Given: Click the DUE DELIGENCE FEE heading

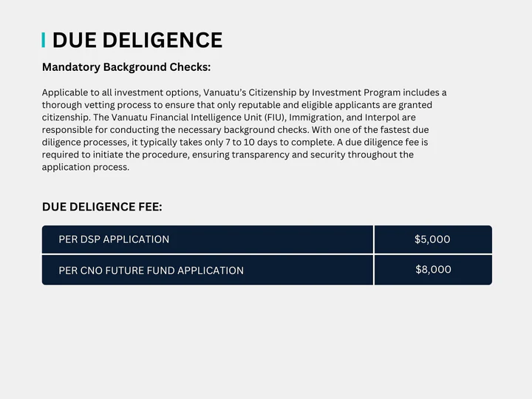Looking at the screenshot, I should 102,207.
